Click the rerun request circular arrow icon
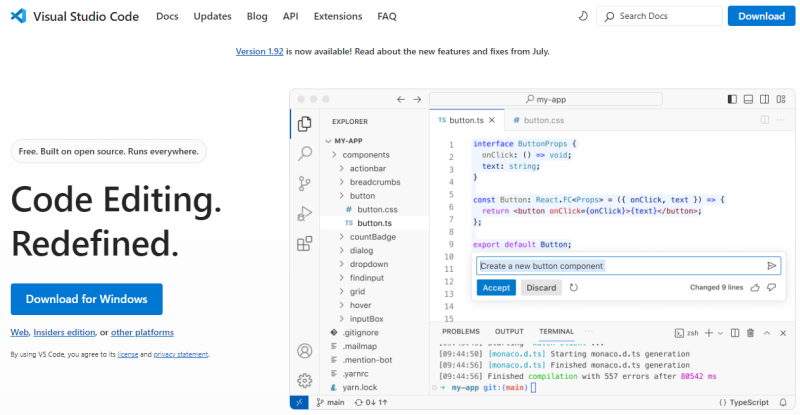The height and width of the screenshot is (415, 800). click(573, 288)
